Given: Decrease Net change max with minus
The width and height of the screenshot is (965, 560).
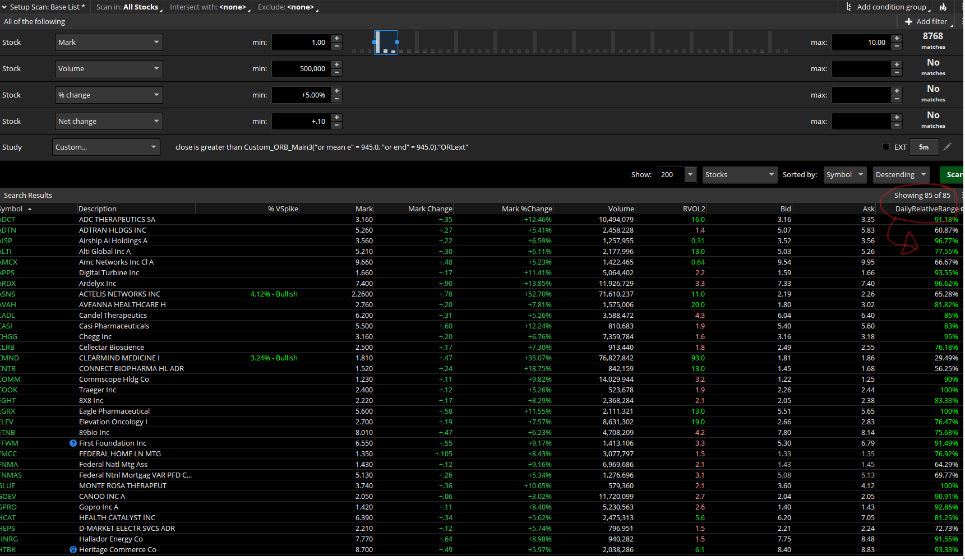Looking at the screenshot, I should click(897, 126).
